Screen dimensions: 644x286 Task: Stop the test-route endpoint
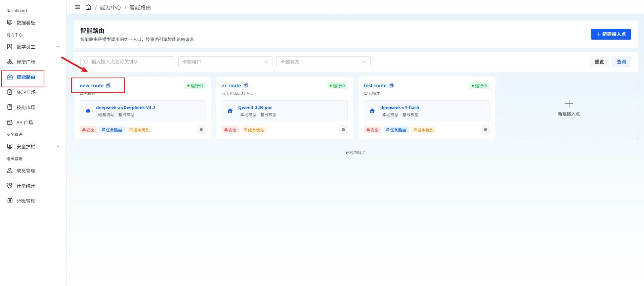point(485,130)
